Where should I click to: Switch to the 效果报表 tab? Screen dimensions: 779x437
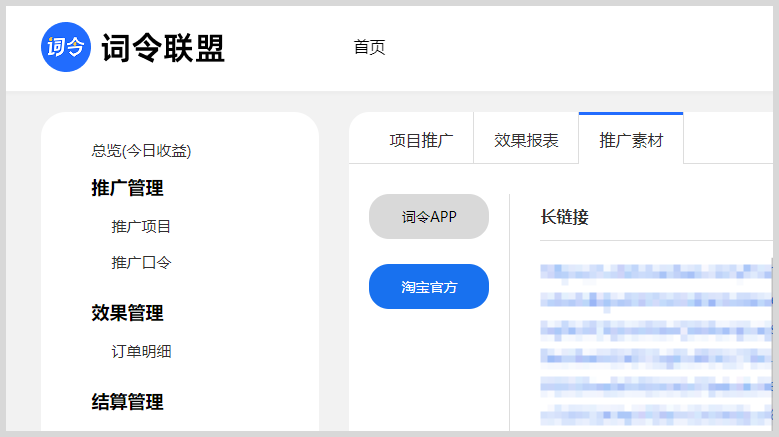coord(526,140)
